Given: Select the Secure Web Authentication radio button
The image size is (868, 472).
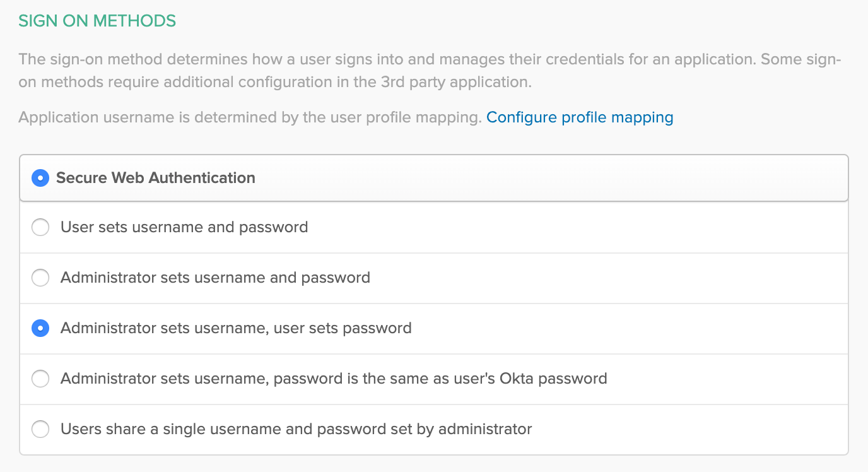Looking at the screenshot, I should tap(40, 178).
